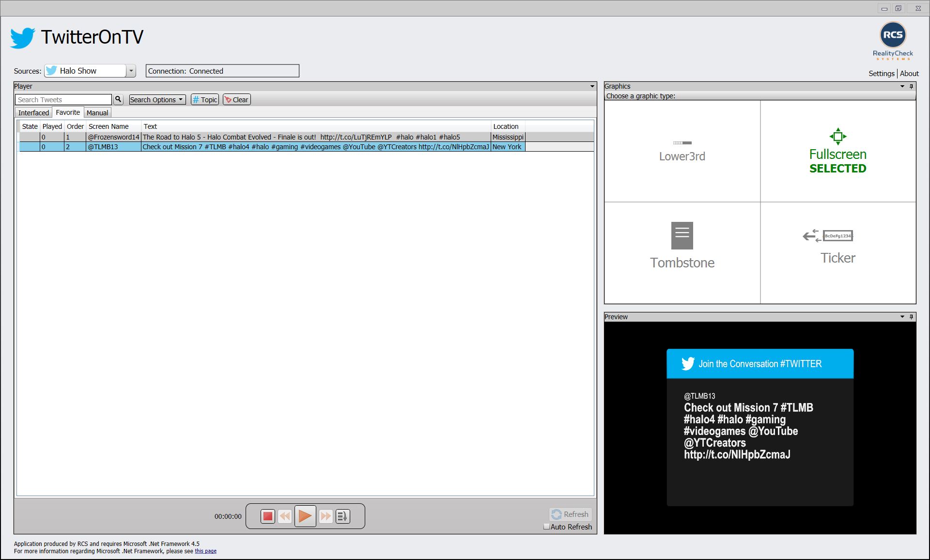Switch to the Favorite tab

point(68,112)
